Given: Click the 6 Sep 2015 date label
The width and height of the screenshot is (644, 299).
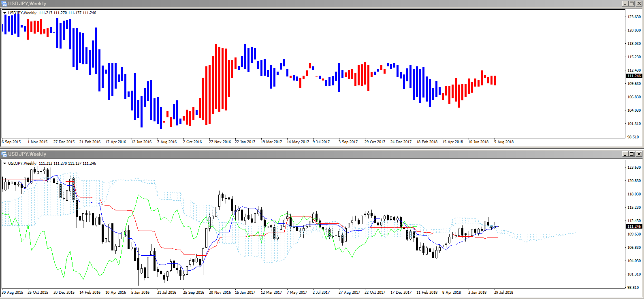Looking at the screenshot, I should coord(11,142).
